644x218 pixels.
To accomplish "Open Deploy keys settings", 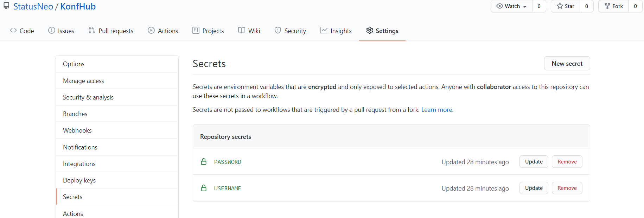I will pos(117,180).
